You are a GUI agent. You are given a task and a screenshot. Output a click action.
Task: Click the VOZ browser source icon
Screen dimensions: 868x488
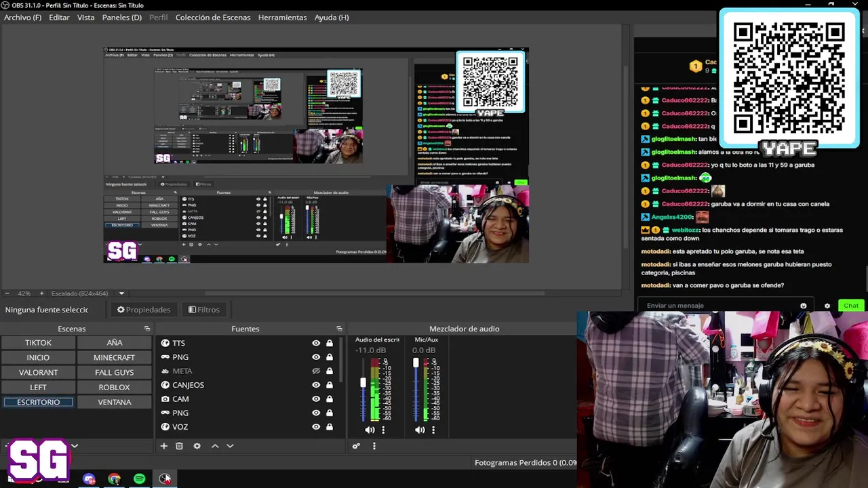[165, 426]
